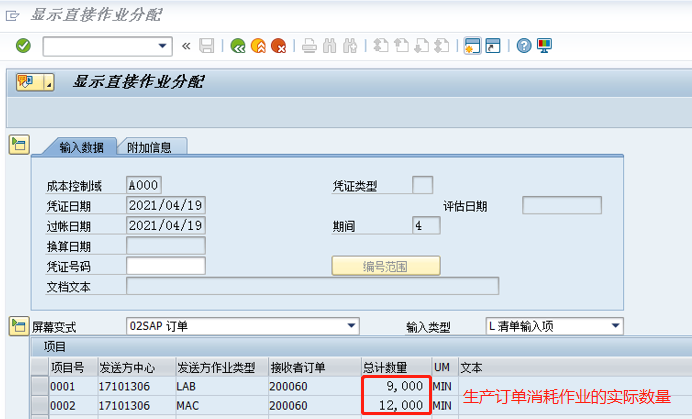The height and width of the screenshot is (419, 692).
Task: Click receiver order 200060 in row 0002
Action: (315, 405)
